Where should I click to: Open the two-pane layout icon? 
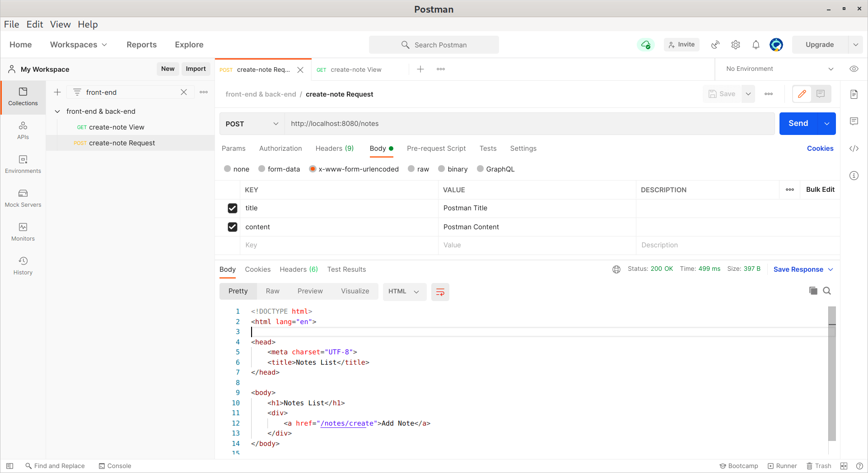tap(844, 466)
